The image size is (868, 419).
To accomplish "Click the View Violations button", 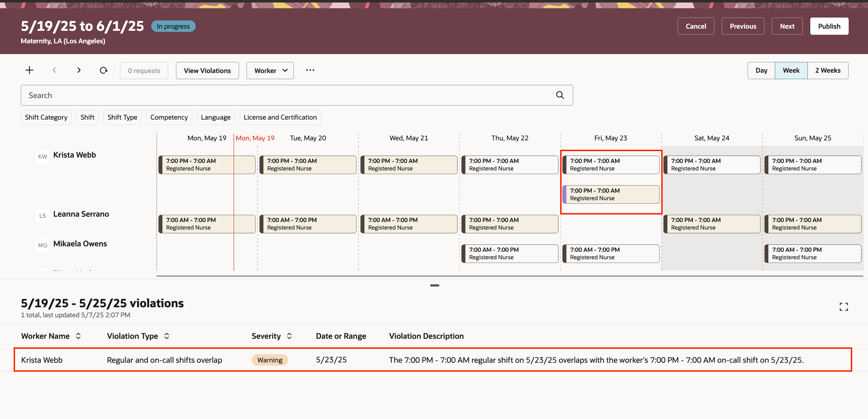I will [207, 71].
